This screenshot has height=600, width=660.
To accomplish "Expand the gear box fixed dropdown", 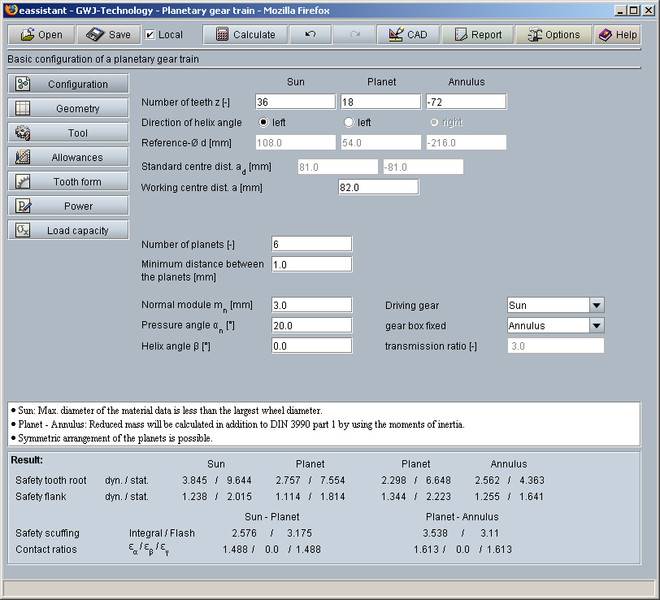I will point(596,325).
